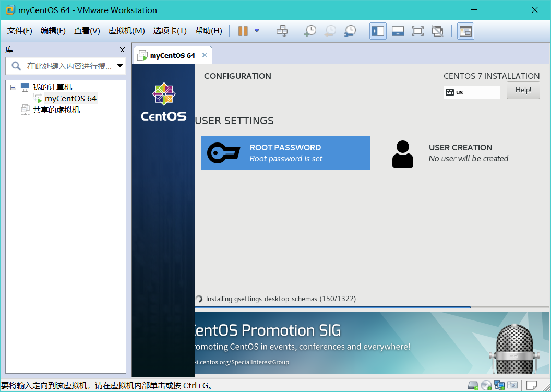Open the 编辑(E) menu
This screenshot has height=392, width=551.
pyautogui.click(x=53, y=31)
